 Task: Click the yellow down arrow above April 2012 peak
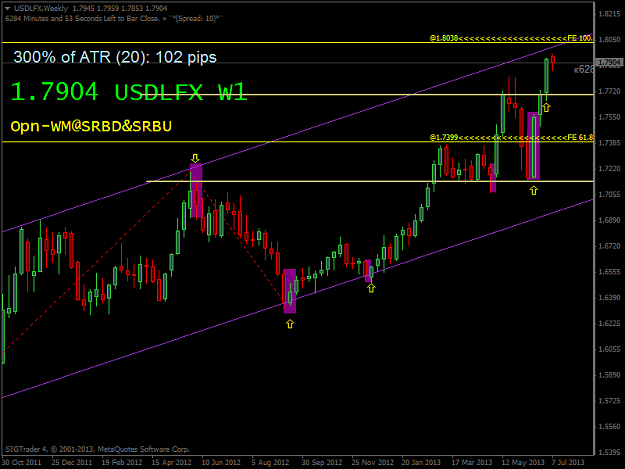click(195, 158)
